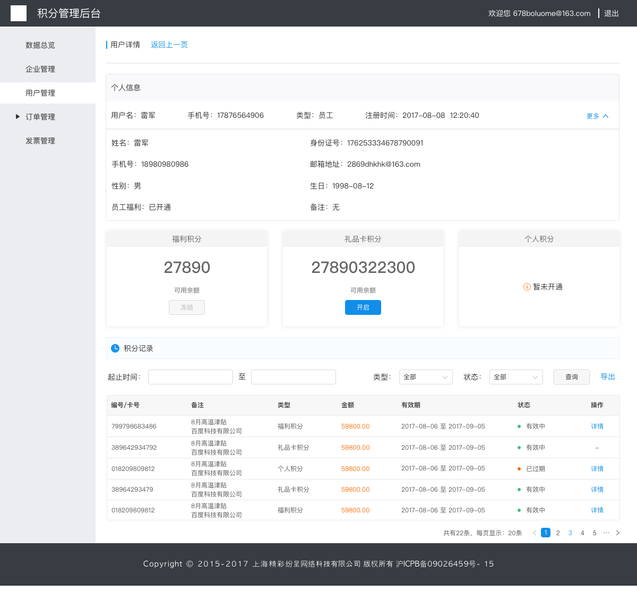This screenshot has width=637, height=600.
Task: Click the disabled 冻结 button under 福利积分
Action: pos(187,308)
